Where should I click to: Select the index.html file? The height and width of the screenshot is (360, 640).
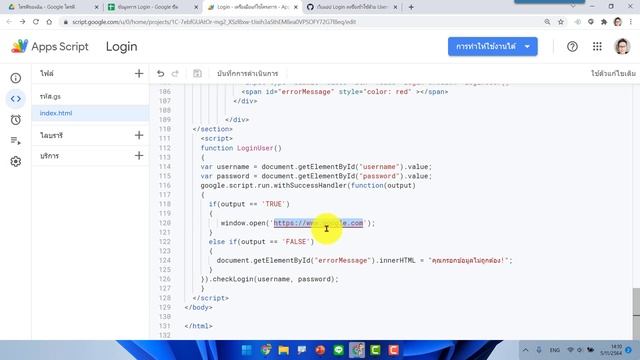(x=90, y=113)
